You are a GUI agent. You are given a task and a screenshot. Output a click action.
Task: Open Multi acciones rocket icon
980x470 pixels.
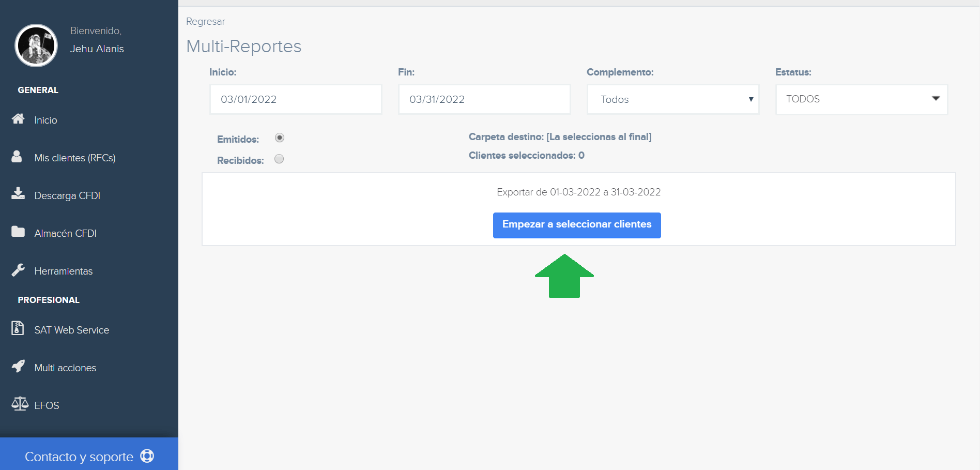coord(18,367)
